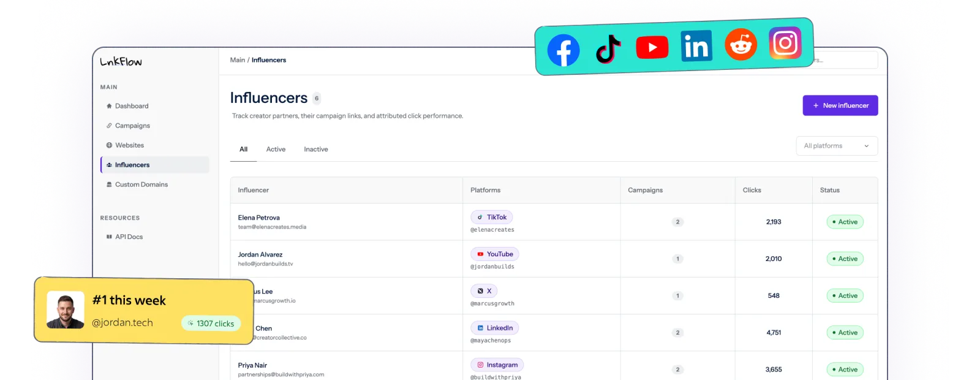This screenshot has height=380, width=980.
Task: Click the Active status in the 548 clicks row
Action: point(845,295)
